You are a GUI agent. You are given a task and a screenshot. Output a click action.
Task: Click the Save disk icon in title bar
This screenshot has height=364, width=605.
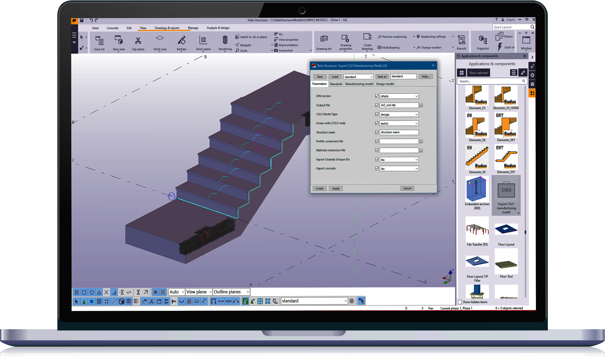tap(82, 20)
